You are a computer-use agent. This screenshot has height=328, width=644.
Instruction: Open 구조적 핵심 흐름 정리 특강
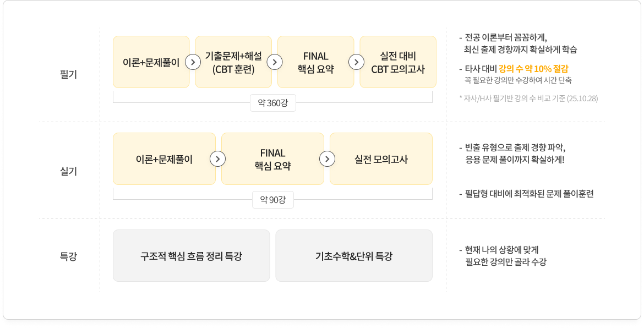(x=191, y=256)
